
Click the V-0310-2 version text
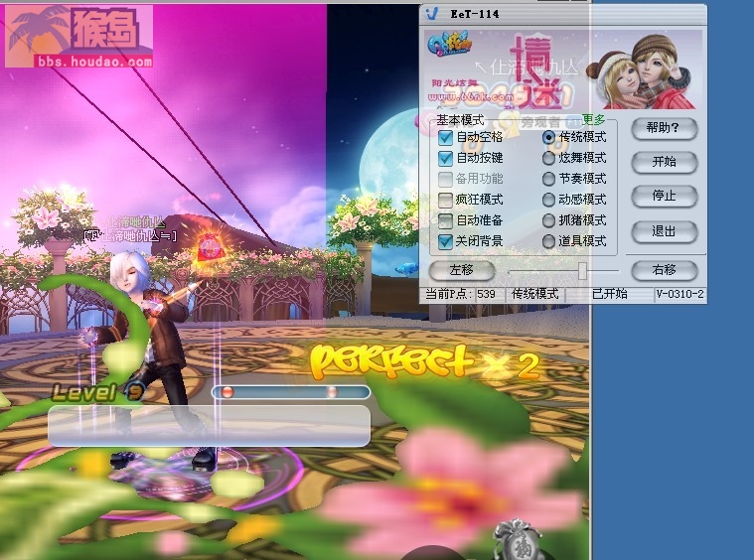tap(679, 294)
